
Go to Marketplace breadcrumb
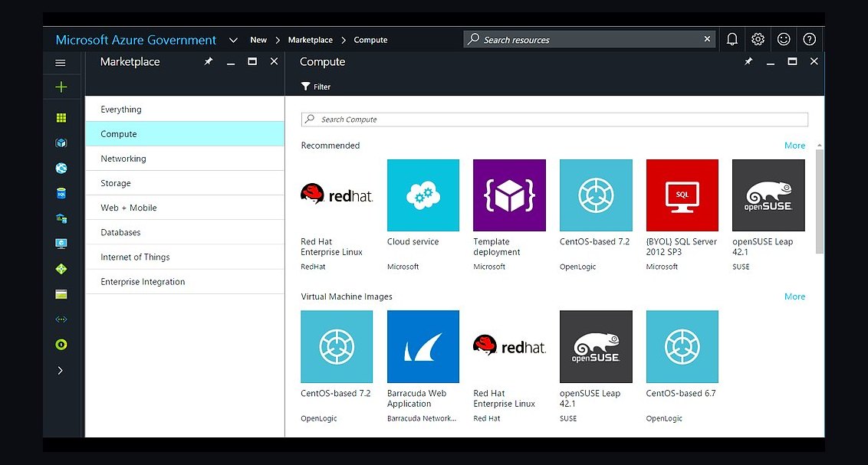310,40
